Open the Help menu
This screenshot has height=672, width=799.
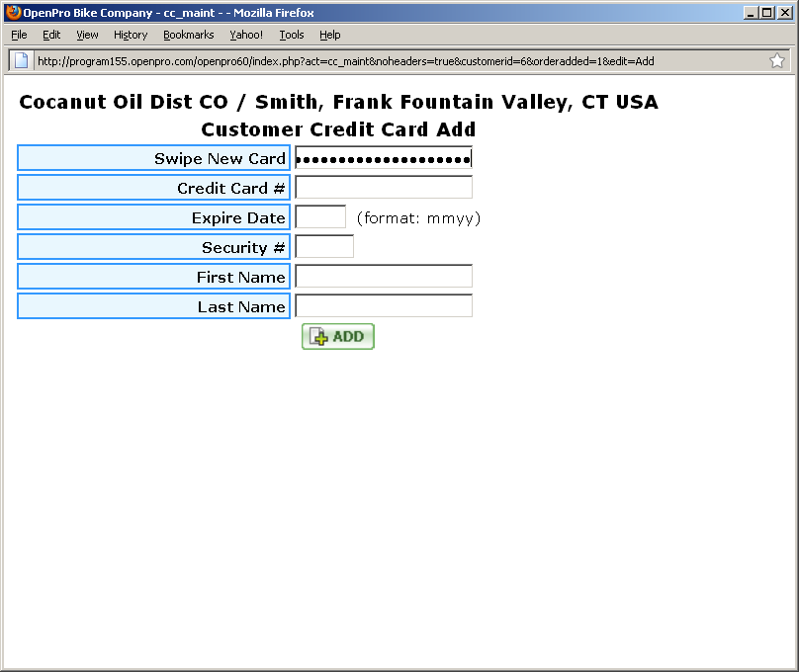330,35
